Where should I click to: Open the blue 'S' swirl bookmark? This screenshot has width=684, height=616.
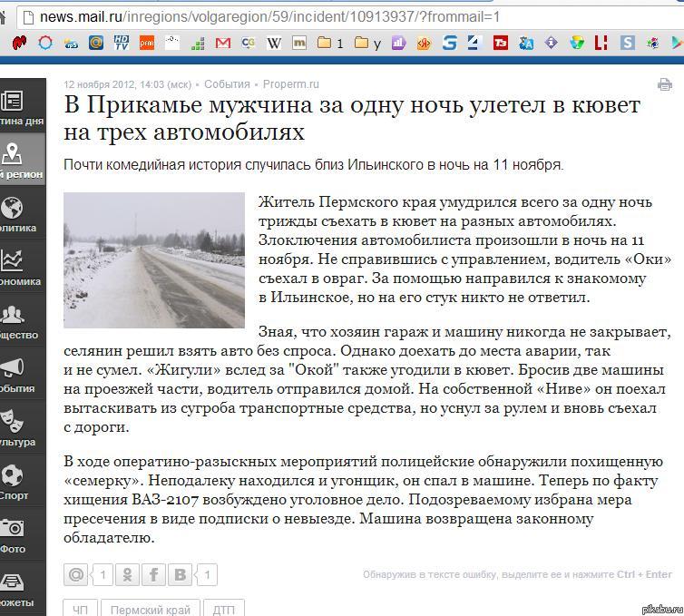(x=449, y=43)
